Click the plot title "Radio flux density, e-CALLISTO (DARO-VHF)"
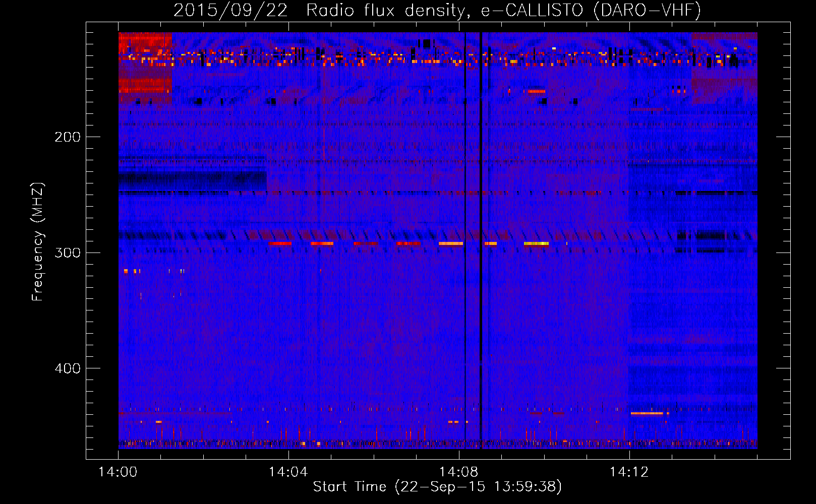Screen dimensions: 816x504 [504, 11]
